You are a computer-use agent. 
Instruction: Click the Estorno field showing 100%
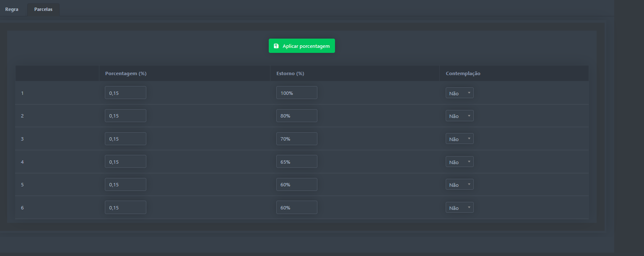(296, 93)
